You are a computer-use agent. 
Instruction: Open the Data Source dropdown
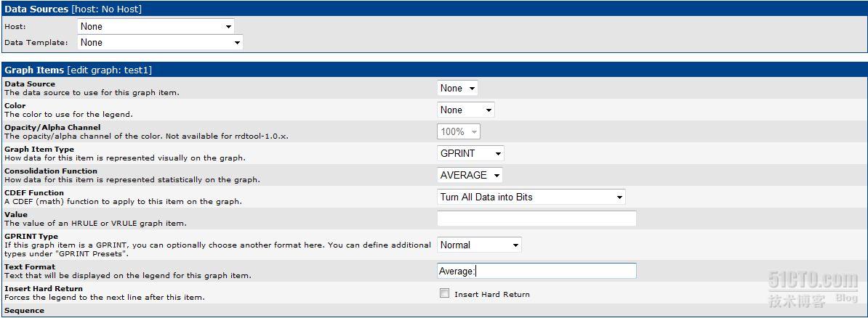pyautogui.click(x=457, y=89)
